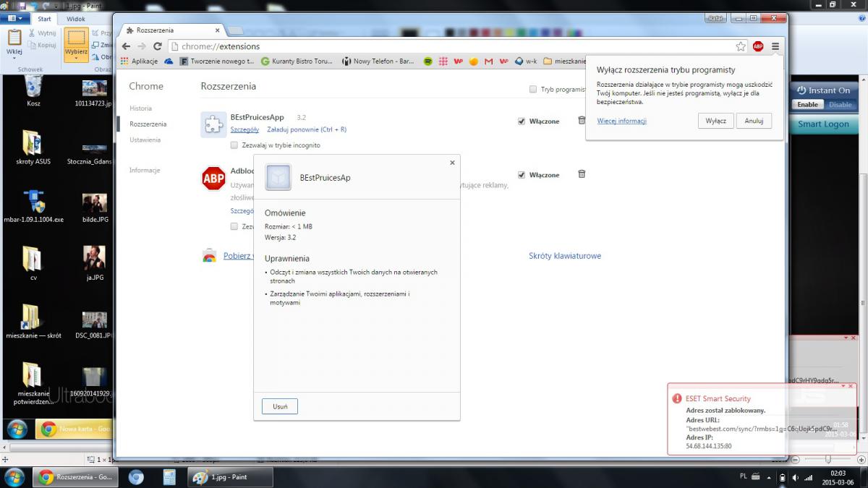
Task: Open the Więcej informacji link
Action: (621, 121)
